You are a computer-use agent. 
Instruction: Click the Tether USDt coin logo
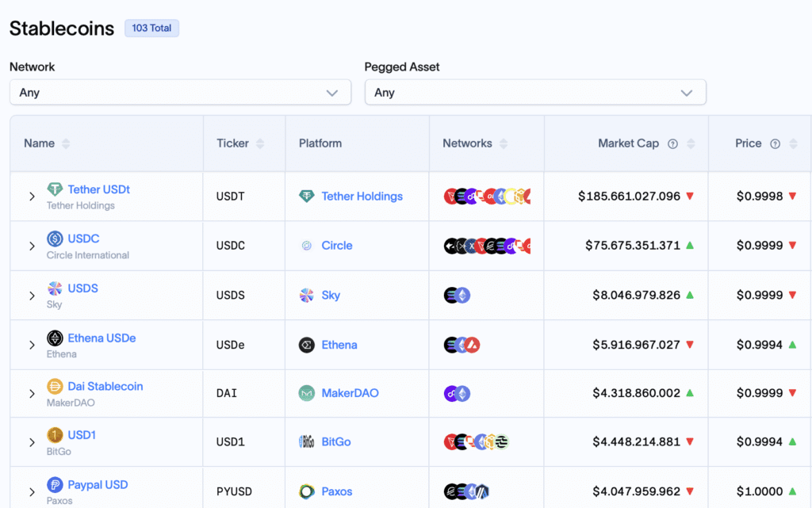(x=55, y=189)
